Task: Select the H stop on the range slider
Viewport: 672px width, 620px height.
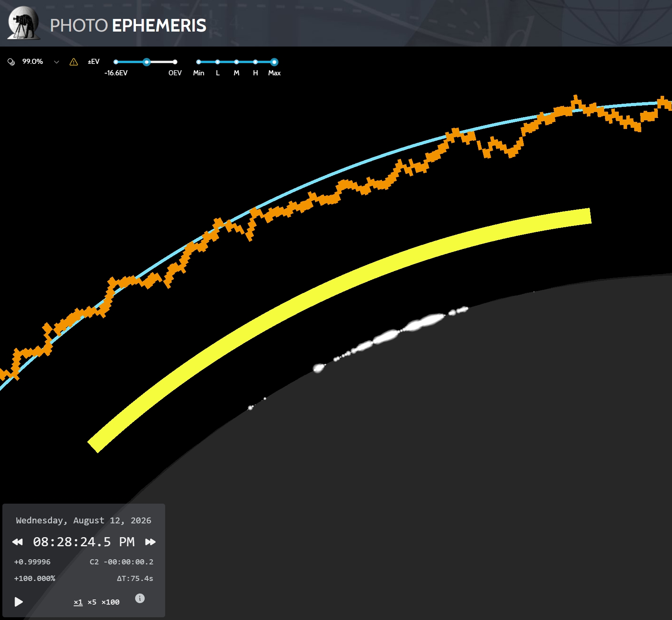Action: pyautogui.click(x=255, y=62)
